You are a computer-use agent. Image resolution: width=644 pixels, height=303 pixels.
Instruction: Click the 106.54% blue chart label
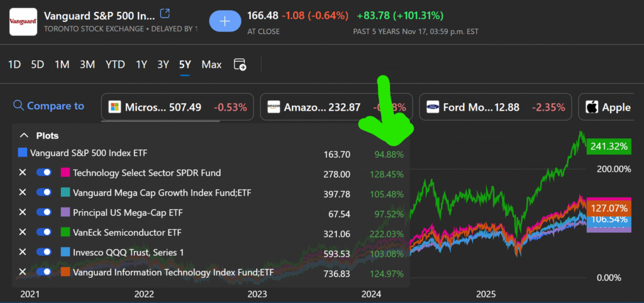609,219
